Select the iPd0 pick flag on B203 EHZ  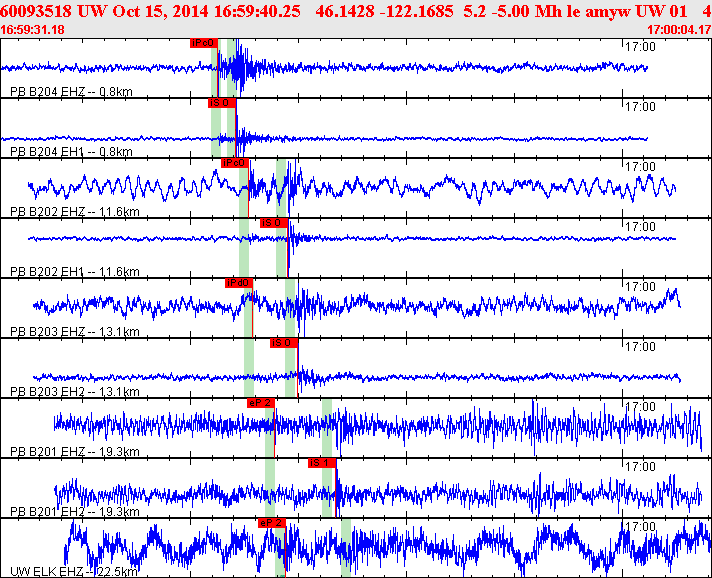pos(239,283)
